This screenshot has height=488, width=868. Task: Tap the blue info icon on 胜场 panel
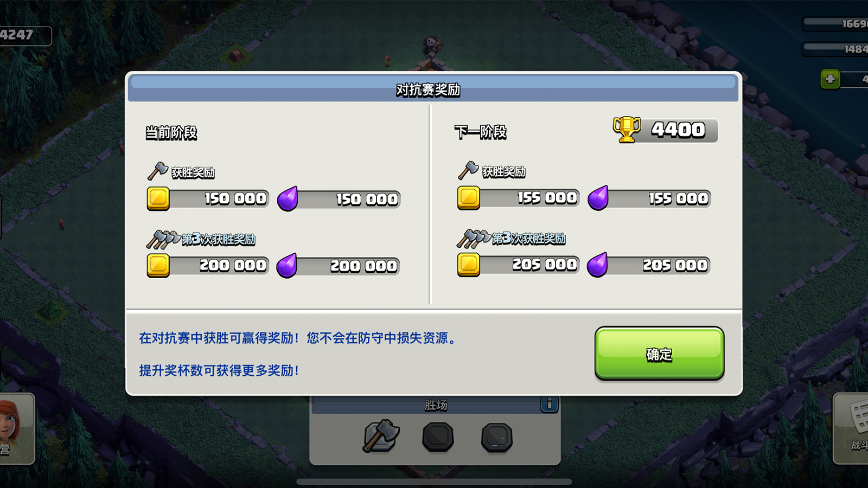(x=549, y=404)
